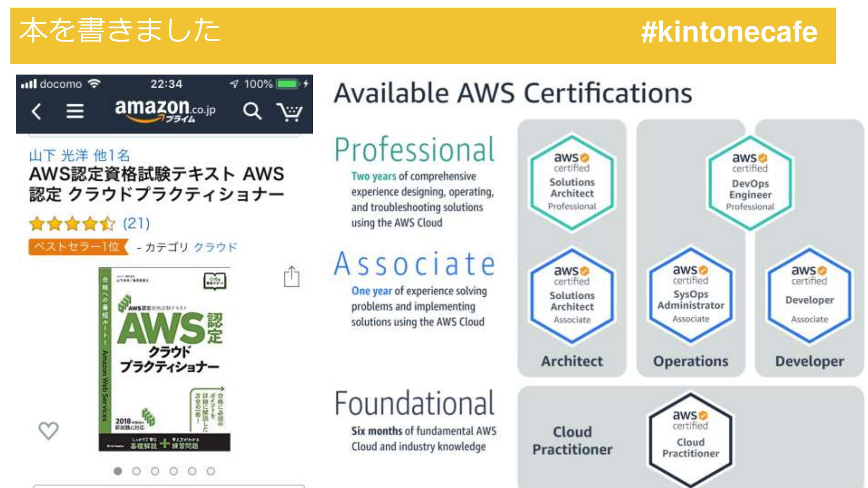
Task: Click the Foundational level heading
Action: pyautogui.click(x=415, y=403)
